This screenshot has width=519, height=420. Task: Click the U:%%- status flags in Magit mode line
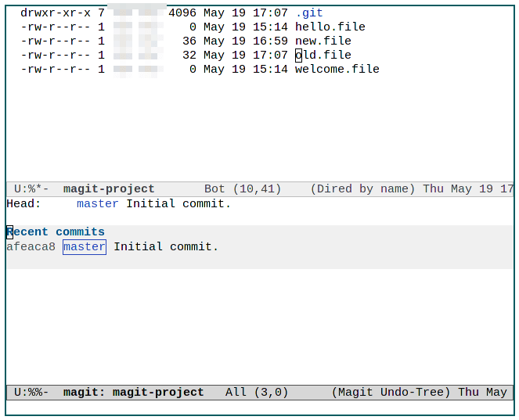click(31, 392)
